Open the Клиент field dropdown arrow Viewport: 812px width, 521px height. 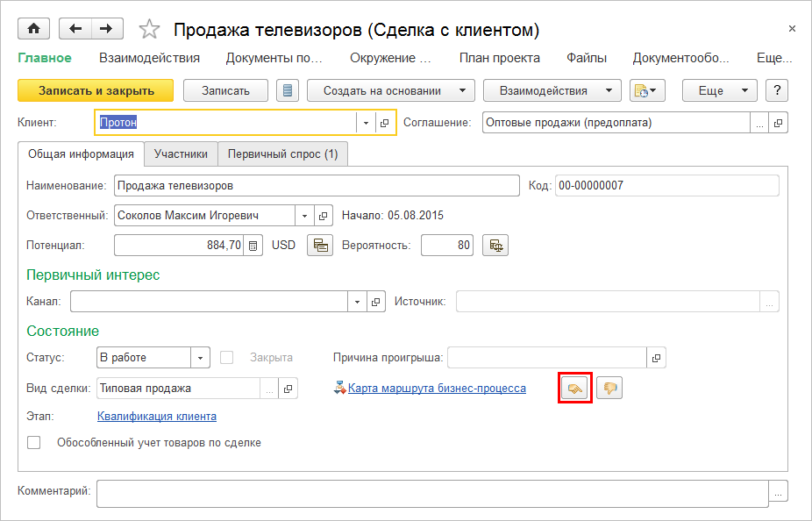pos(365,123)
